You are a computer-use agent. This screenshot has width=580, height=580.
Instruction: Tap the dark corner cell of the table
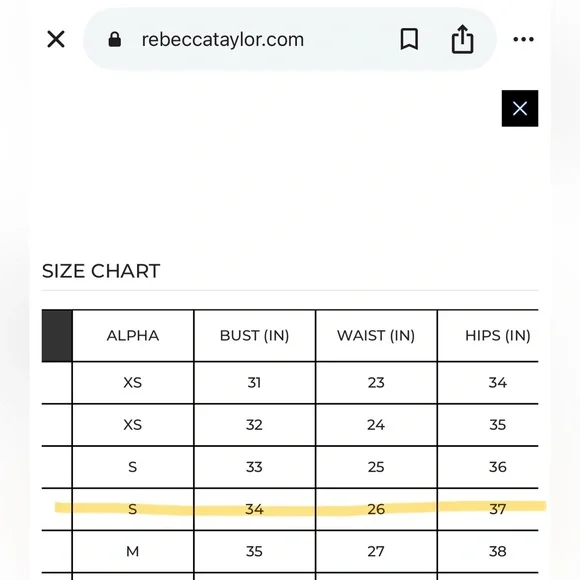pyautogui.click(x=57, y=335)
